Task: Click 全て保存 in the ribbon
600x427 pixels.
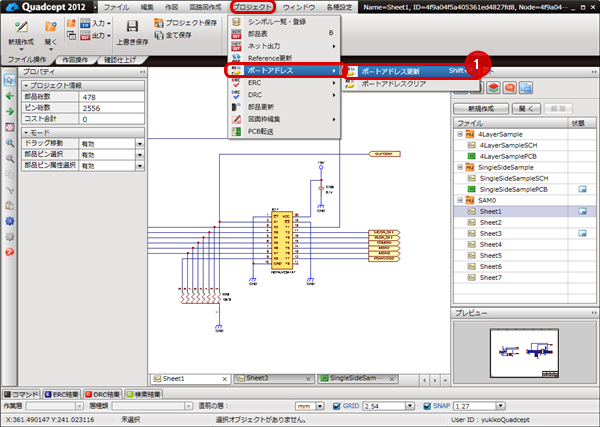Action: tap(173, 35)
